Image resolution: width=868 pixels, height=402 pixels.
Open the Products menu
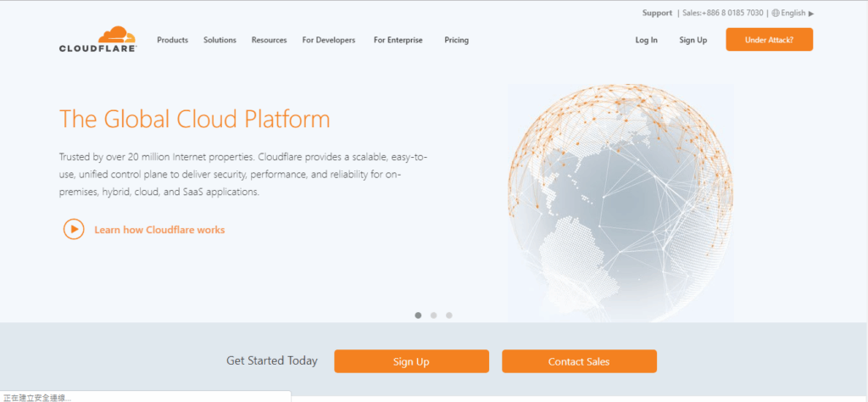click(173, 40)
